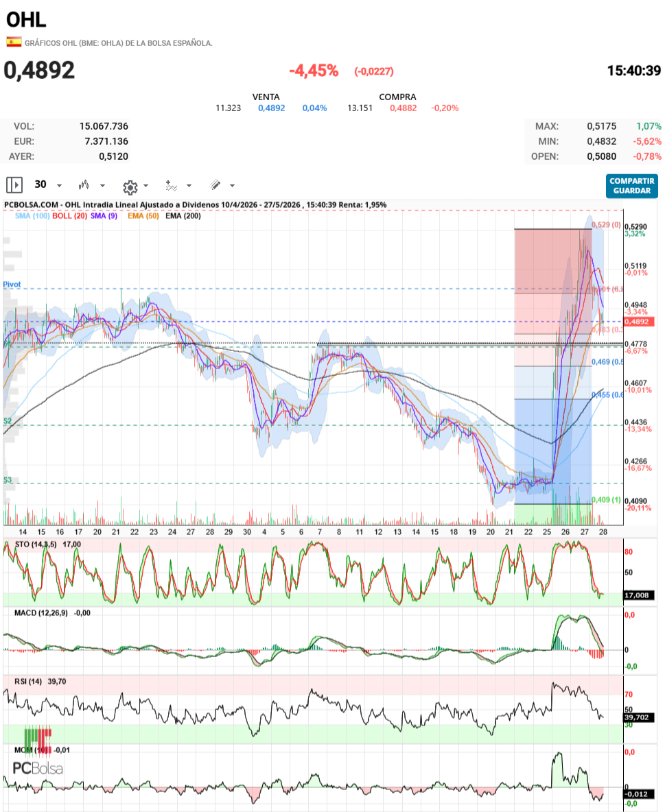Click the 0,409 (1) Fibonacci label
Image resolution: width=665 pixels, height=812 pixels.
[606, 500]
